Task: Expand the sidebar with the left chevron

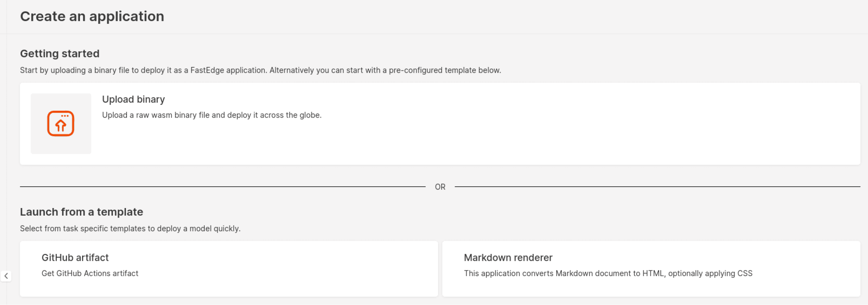Action: (6, 276)
